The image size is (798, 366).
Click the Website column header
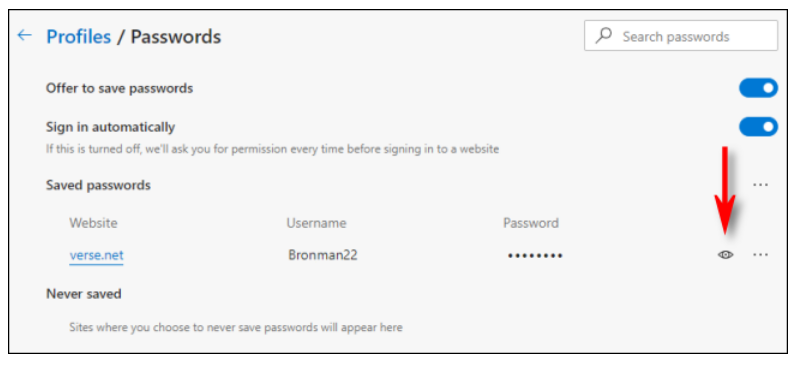tap(93, 223)
